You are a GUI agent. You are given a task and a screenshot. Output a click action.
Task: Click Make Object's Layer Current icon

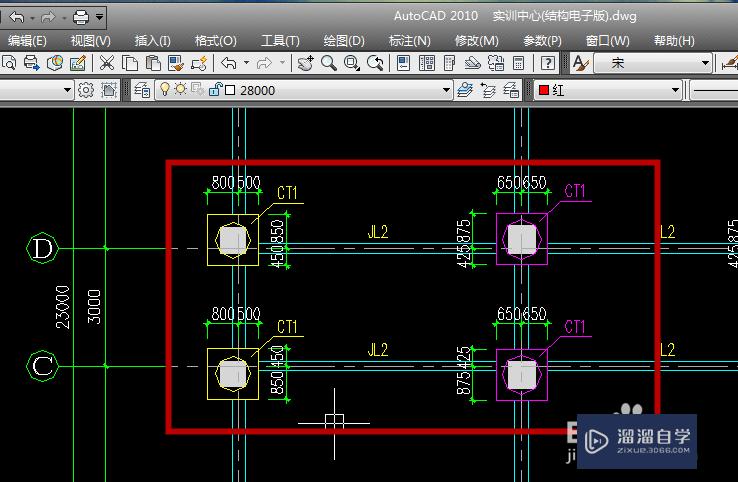point(465,89)
